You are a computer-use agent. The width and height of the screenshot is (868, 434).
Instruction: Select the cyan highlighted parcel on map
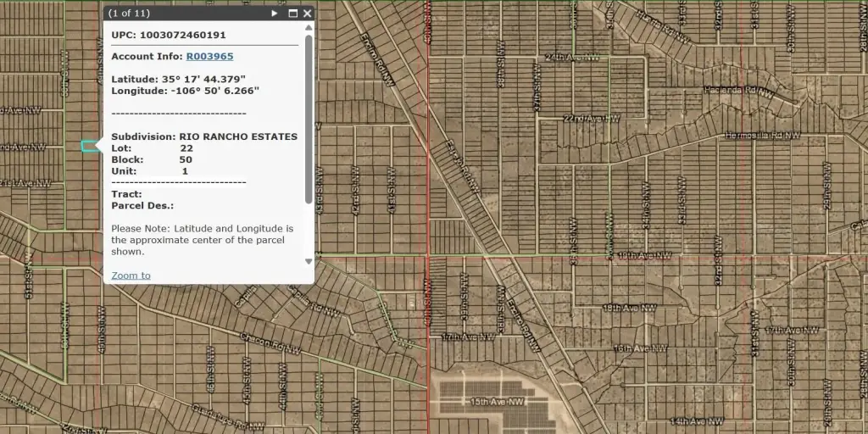pyautogui.click(x=89, y=147)
